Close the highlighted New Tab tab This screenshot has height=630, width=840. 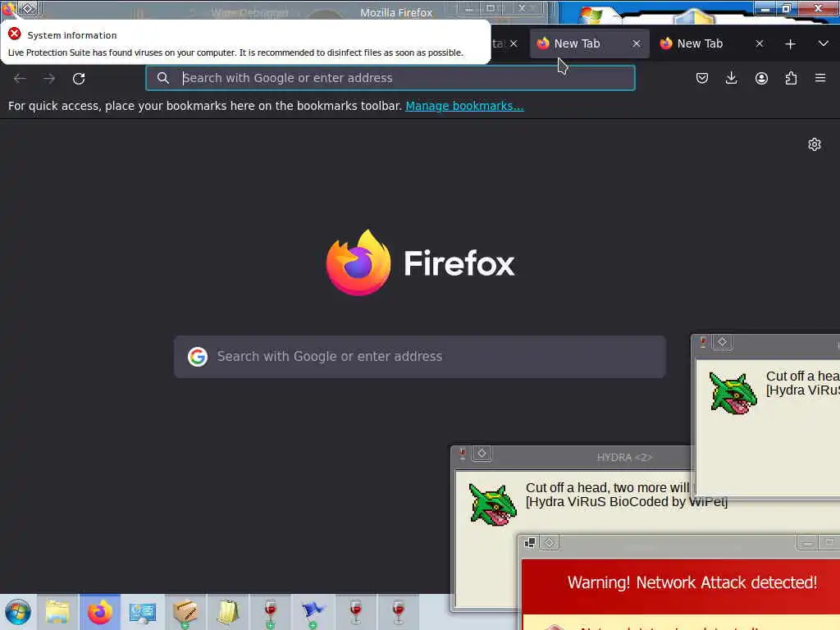(x=637, y=44)
